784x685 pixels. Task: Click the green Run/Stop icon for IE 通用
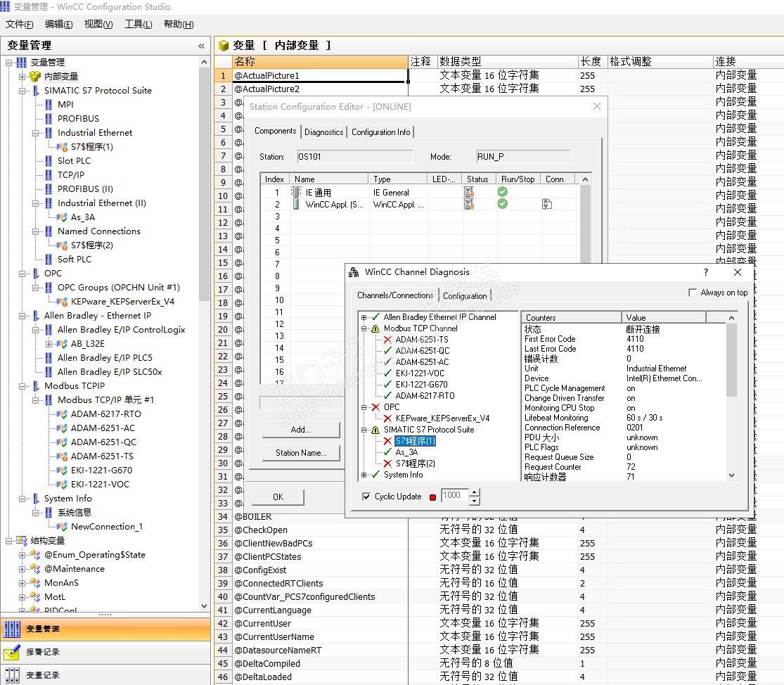[503, 192]
